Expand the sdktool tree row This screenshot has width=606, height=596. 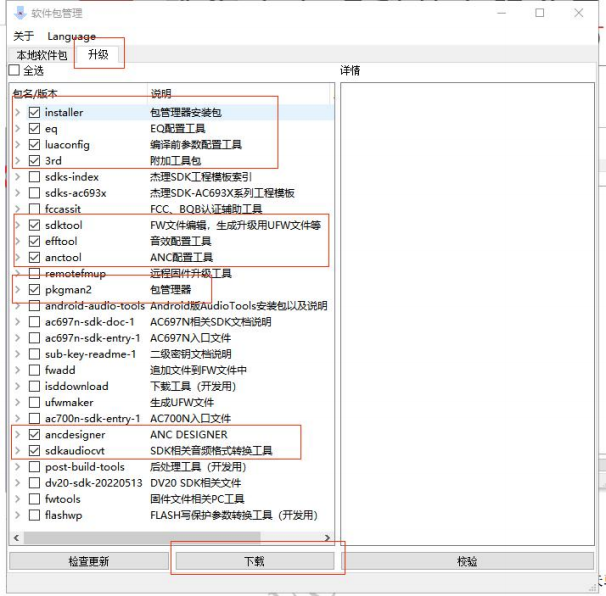(x=17, y=225)
